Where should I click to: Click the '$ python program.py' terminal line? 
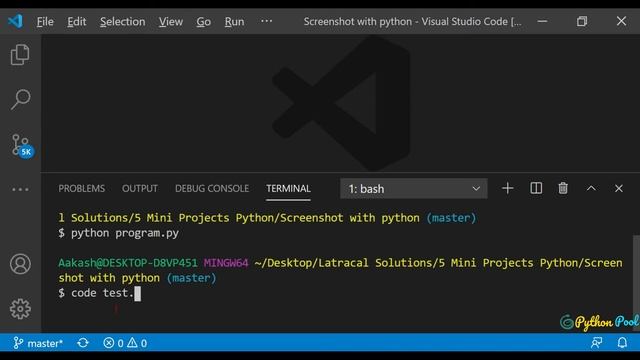(x=118, y=233)
